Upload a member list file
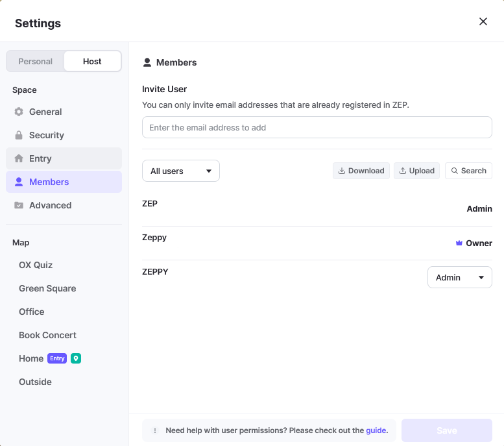 [416, 171]
